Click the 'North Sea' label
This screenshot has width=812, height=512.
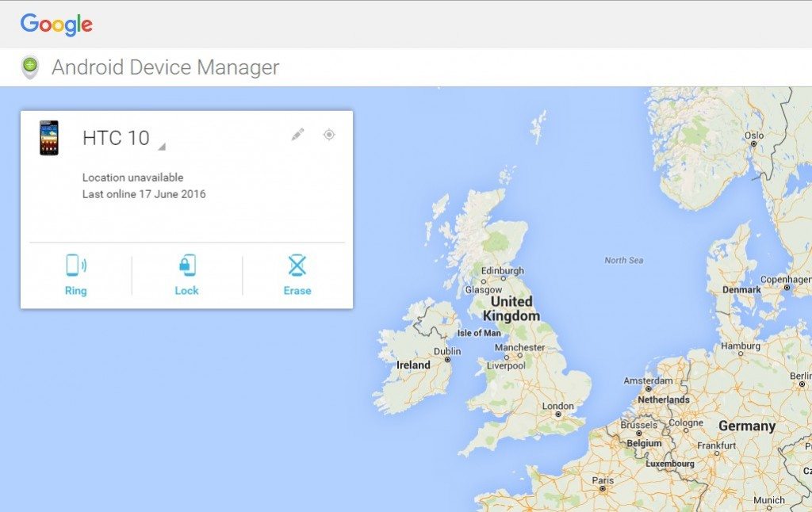coord(624,261)
